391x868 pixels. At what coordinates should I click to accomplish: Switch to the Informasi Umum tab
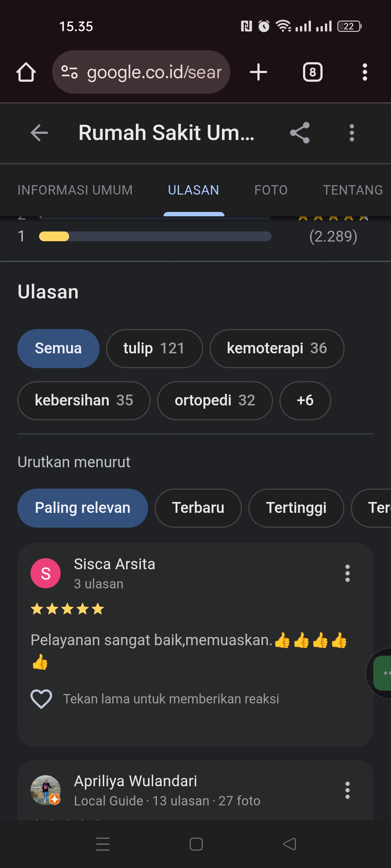point(75,190)
